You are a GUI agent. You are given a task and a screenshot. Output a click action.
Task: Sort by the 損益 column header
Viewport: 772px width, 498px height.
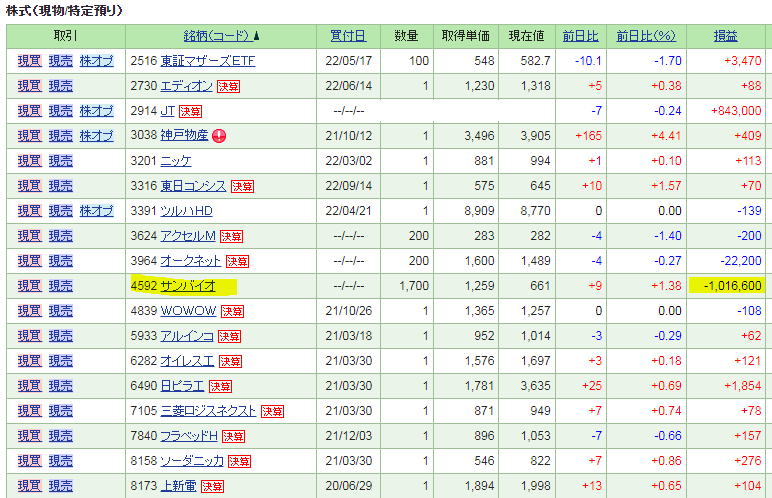pos(726,36)
